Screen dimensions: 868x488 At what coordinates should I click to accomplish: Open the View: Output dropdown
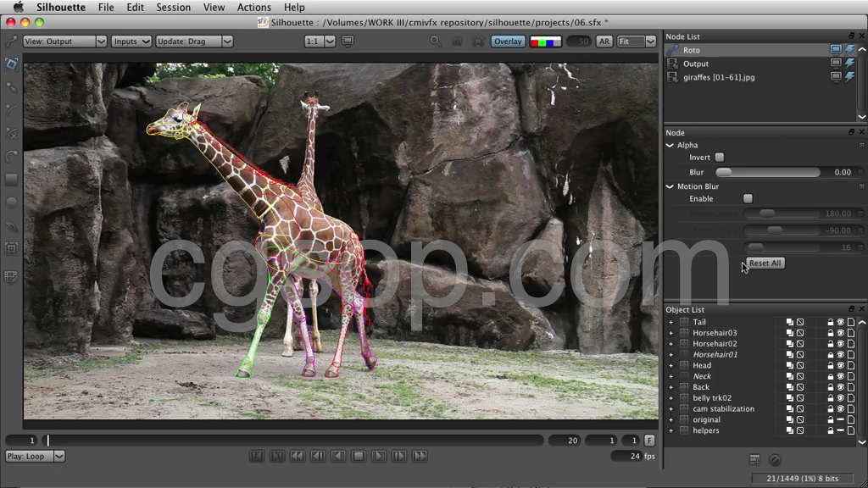(x=65, y=41)
